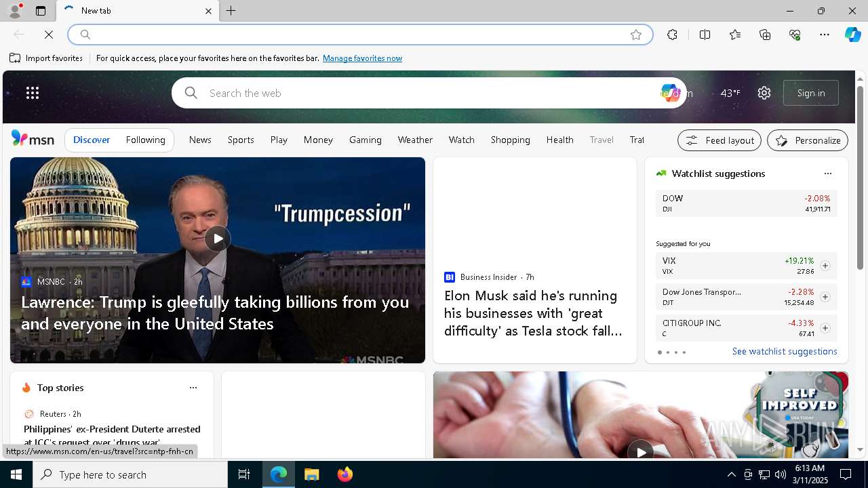
Task: Click the Manage favorites now link
Action: pyautogui.click(x=362, y=58)
